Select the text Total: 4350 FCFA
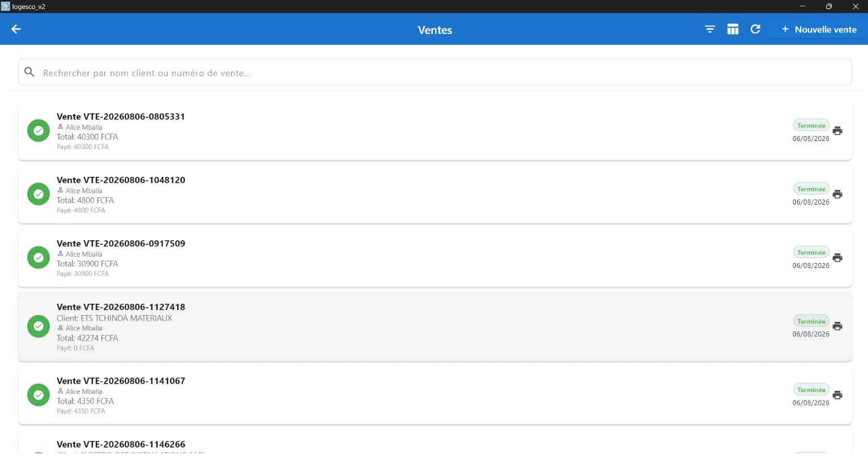Screen dimensions: 868x459 click(85, 401)
